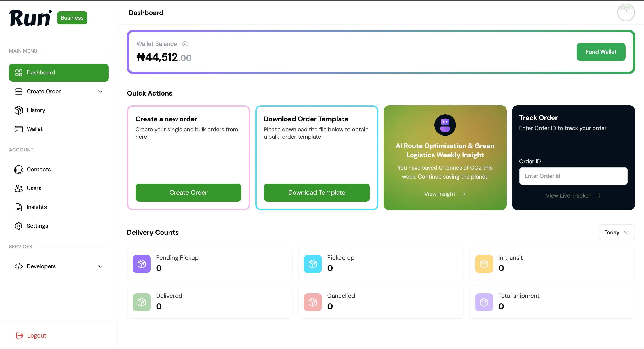The image size is (644, 349).
Task: Click the View Insight arrow icon
Action: [x=463, y=194]
